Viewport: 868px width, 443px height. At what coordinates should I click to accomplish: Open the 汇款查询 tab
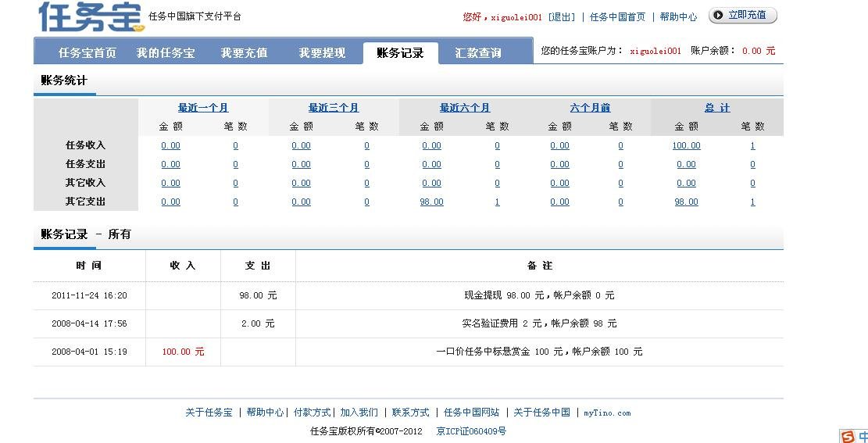click(478, 53)
